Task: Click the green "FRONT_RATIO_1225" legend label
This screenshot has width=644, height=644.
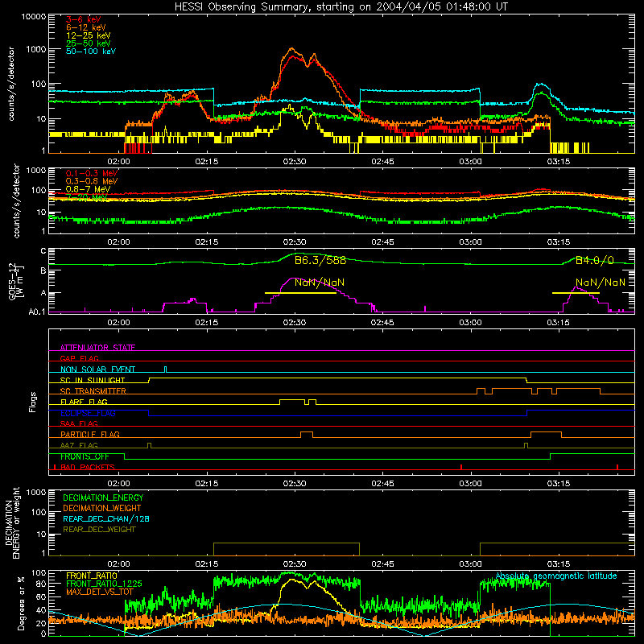Action: [104, 584]
